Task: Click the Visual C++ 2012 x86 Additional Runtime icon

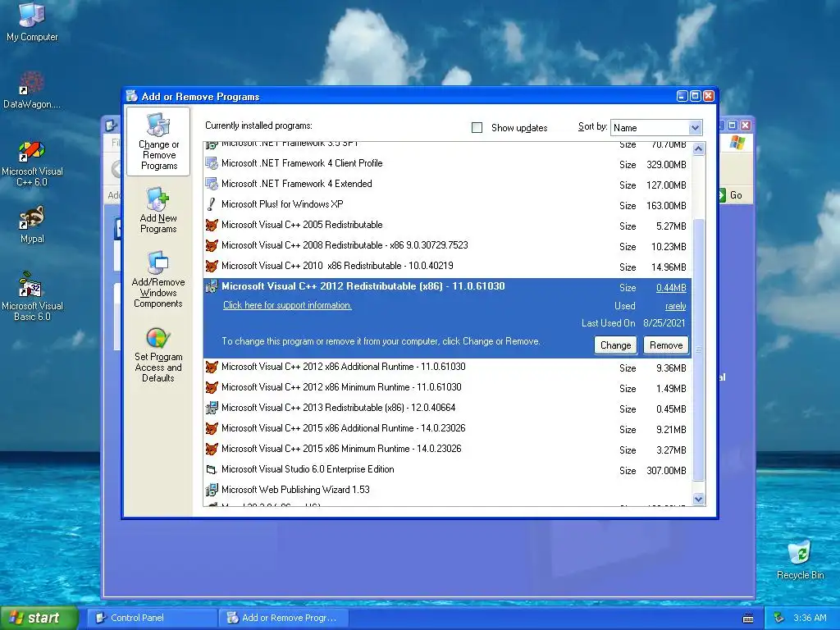Action: click(x=212, y=367)
